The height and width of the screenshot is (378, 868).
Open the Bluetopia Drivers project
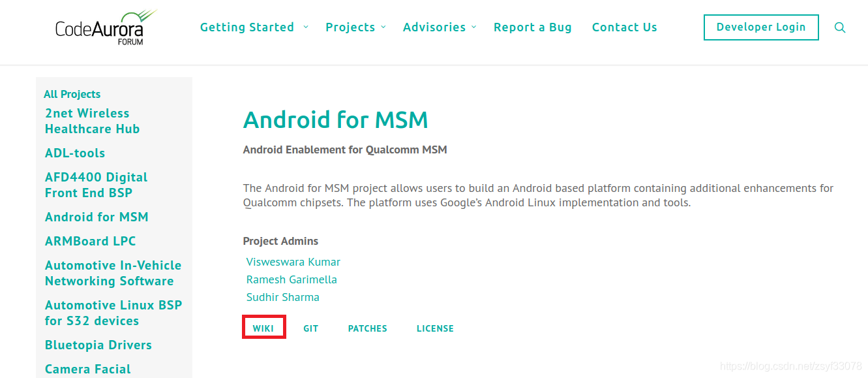tap(98, 345)
